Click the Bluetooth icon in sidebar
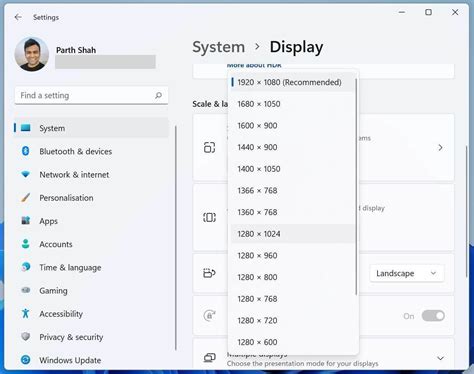This screenshot has width=474, height=374. click(26, 151)
